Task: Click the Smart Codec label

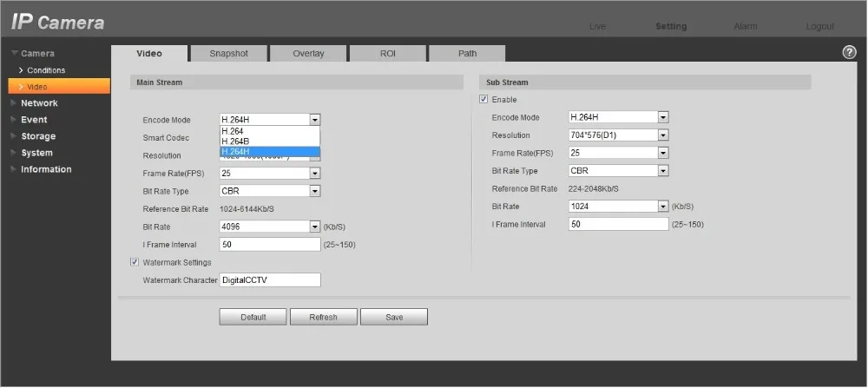Action: (166, 138)
